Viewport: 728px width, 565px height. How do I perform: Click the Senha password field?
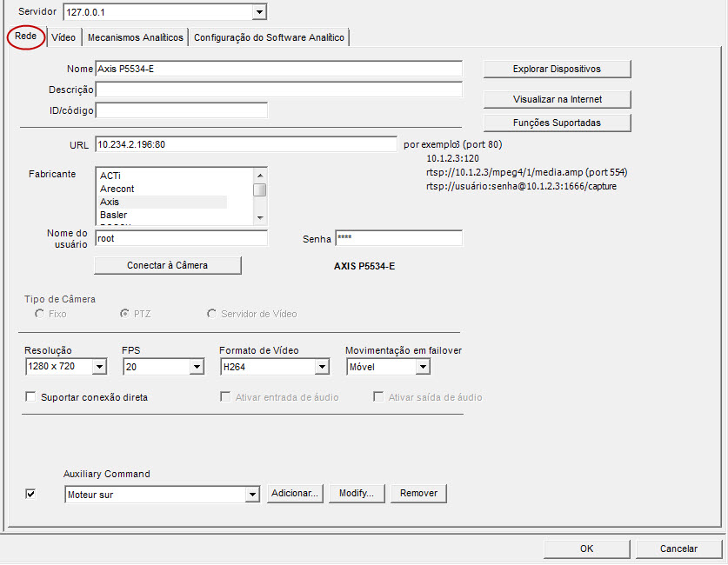click(399, 238)
